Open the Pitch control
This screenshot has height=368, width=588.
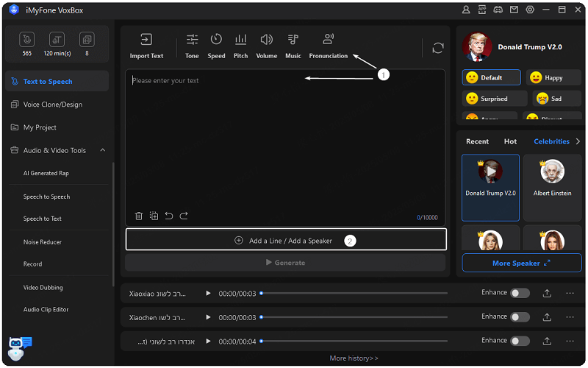pos(241,46)
